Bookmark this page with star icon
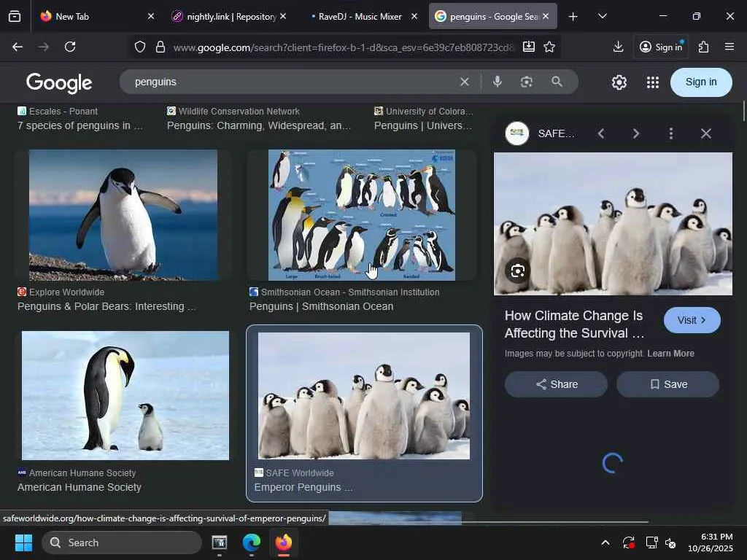Viewport: 747px width, 560px height. point(549,47)
